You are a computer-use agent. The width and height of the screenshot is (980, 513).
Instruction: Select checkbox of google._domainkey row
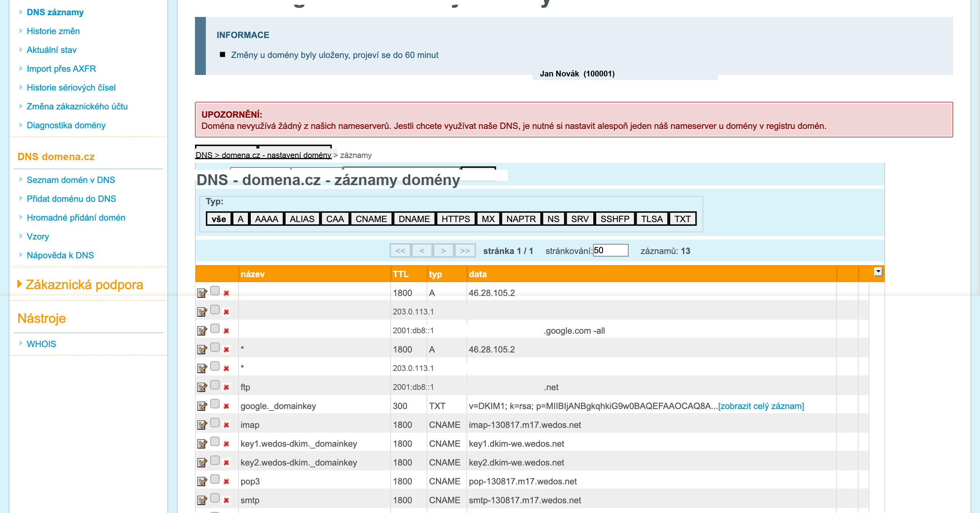tap(215, 404)
